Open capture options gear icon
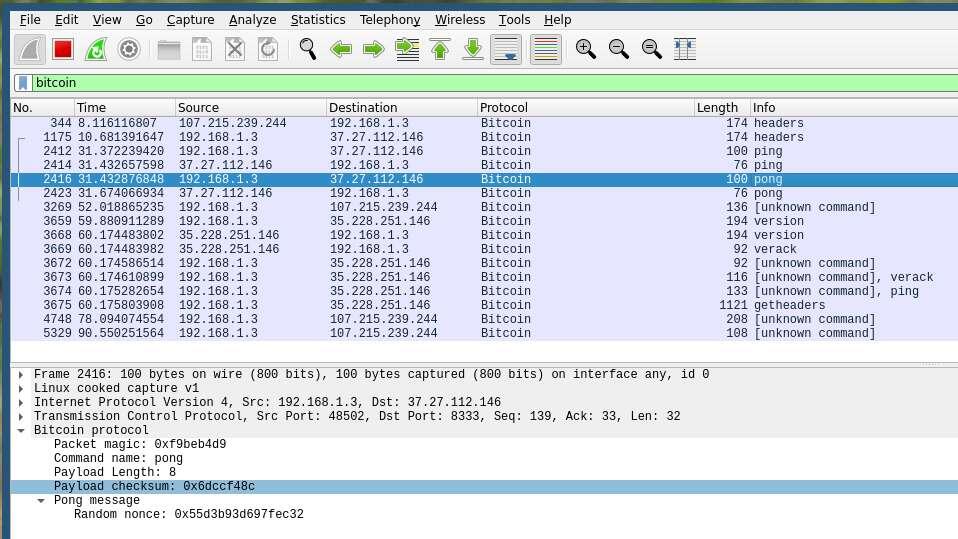Viewport: 958px width, 539px height. [129, 50]
